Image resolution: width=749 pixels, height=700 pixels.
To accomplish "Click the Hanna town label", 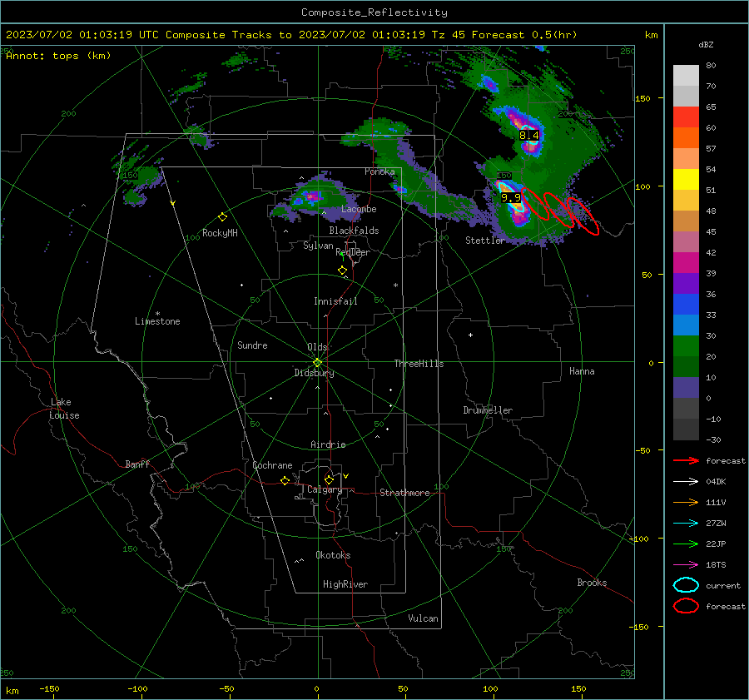I will [x=582, y=371].
